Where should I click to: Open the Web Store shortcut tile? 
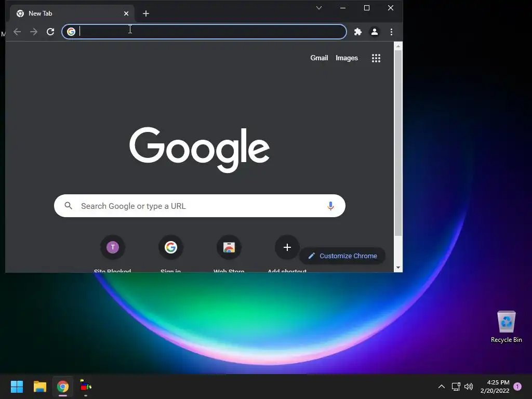pyautogui.click(x=229, y=254)
